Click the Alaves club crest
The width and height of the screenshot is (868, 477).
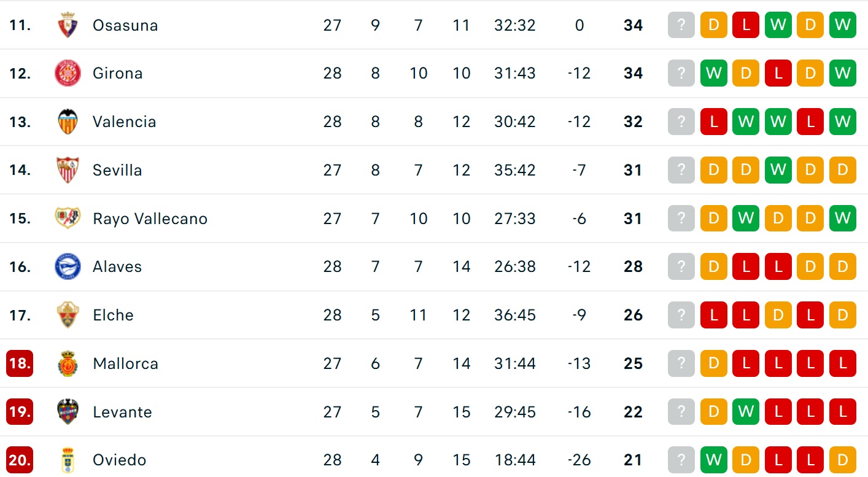pyautogui.click(x=68, y=267)
